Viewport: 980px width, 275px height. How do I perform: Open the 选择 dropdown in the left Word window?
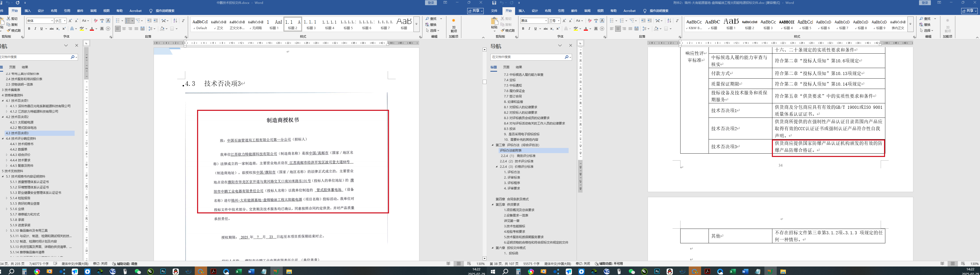(x=432, y=30)
